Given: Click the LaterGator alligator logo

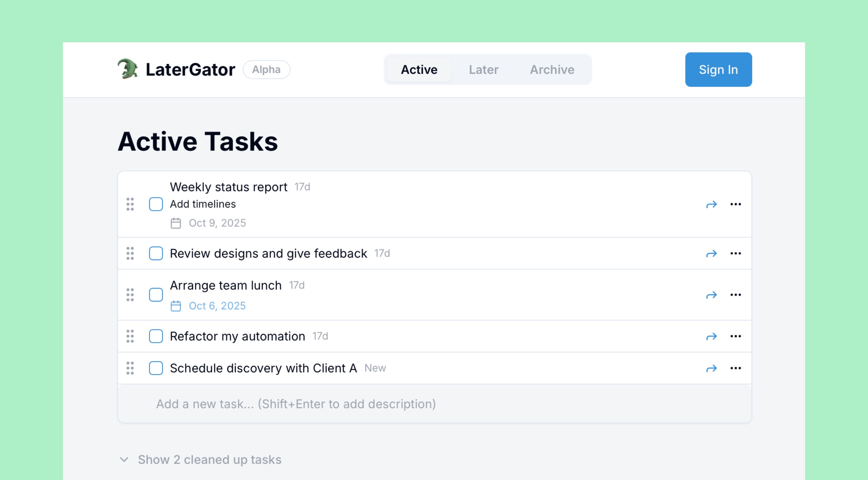Looking at the screenshot, I should 128,69.
